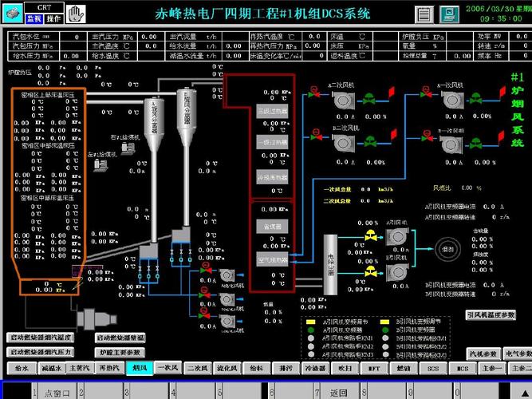
Task: Toggle B引风机变频器 green indicator
Action: 385,330
